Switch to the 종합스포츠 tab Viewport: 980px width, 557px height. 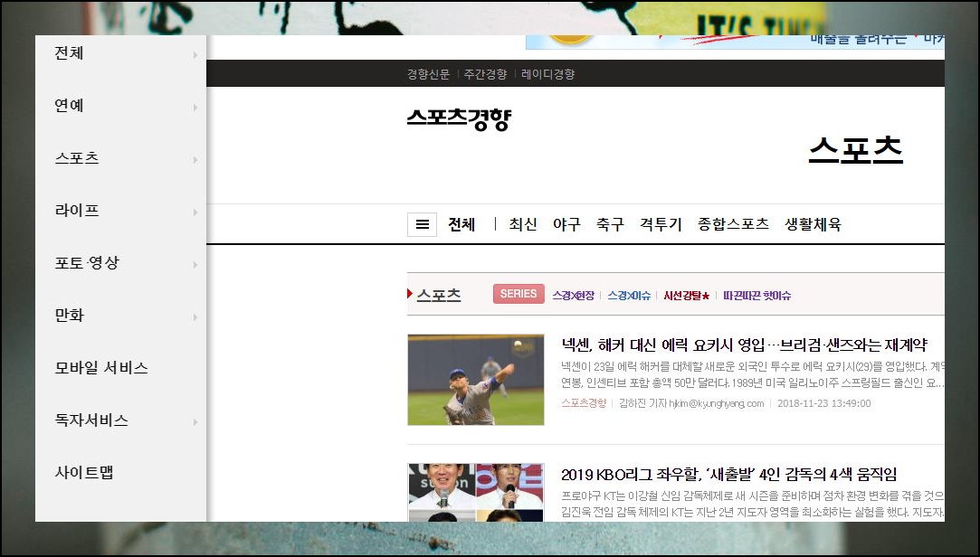click(x=733, y=224)
